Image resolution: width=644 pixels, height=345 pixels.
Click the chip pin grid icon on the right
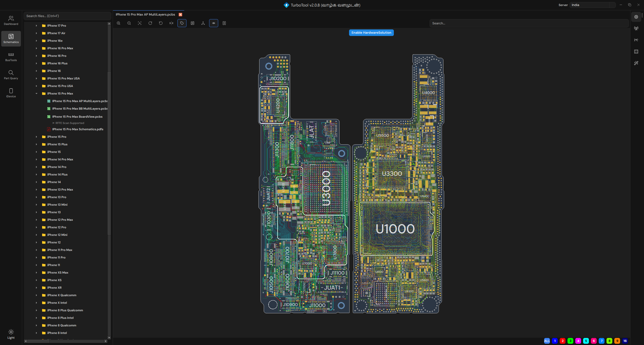tap(636, 52)
